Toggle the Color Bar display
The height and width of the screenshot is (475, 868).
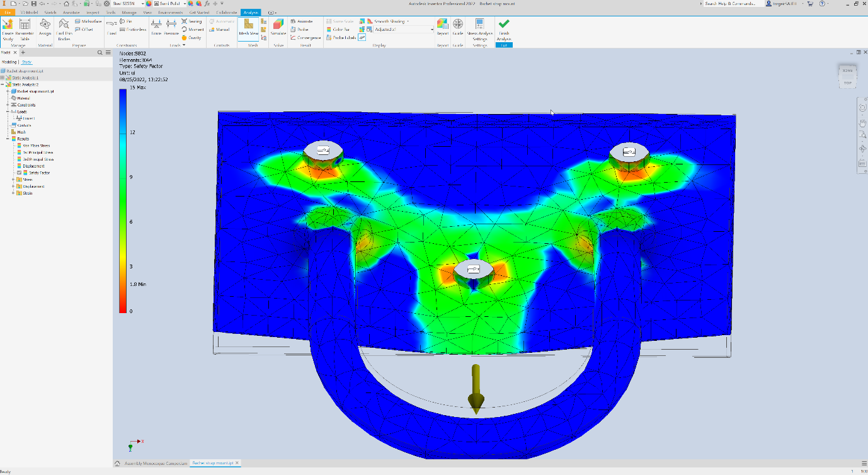338,30
